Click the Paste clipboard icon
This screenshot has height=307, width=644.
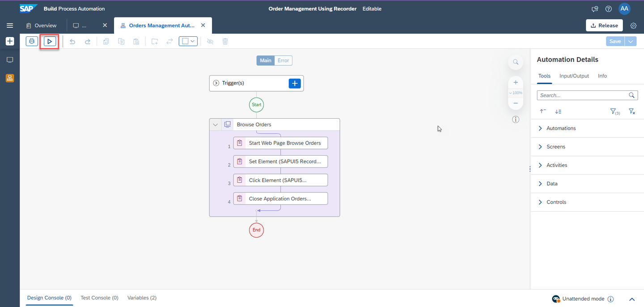[x=136, y=42]
